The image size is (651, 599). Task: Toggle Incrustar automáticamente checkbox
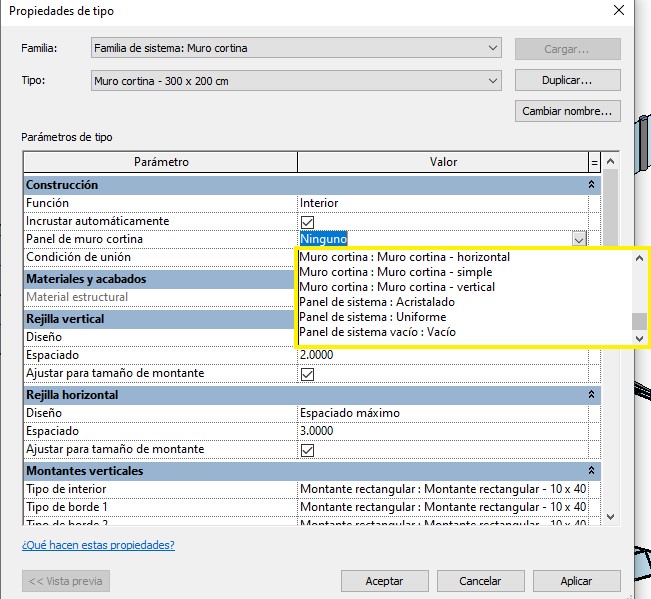(308, 221)
